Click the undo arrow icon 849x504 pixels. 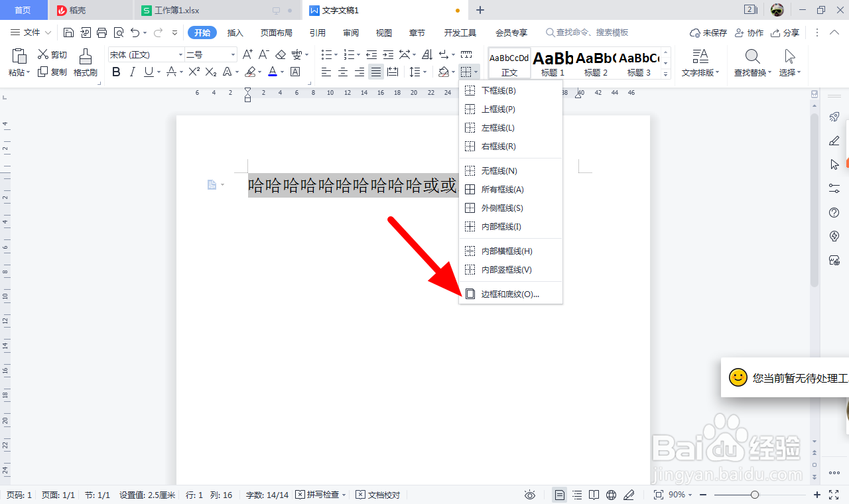[135, 32]
